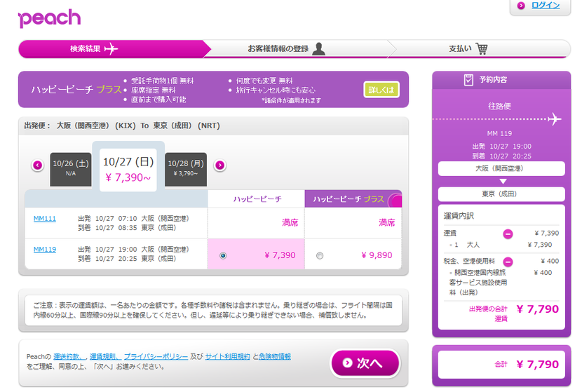Image resolution: width=582 pixels, height=392 pixels.
Task: Click the 予約内容 clipboard icon
Action: pos(468,79)
